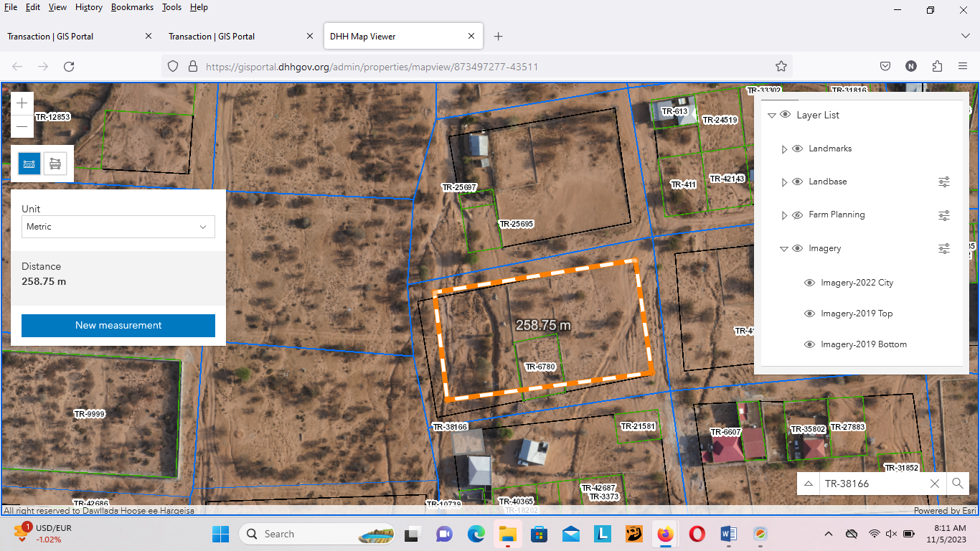Toggle visibility of entire Layer List
Viewport: 980px width, 551px height.
pos(786,115)
